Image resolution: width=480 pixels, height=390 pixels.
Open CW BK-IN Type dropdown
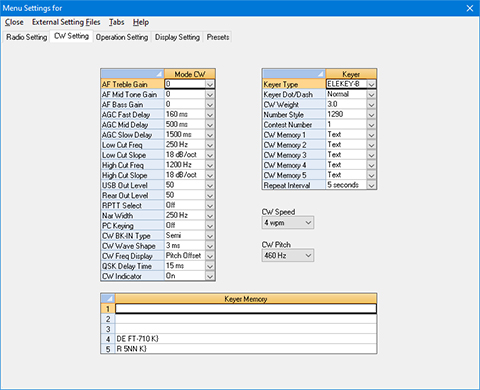[x=210, y=236]
